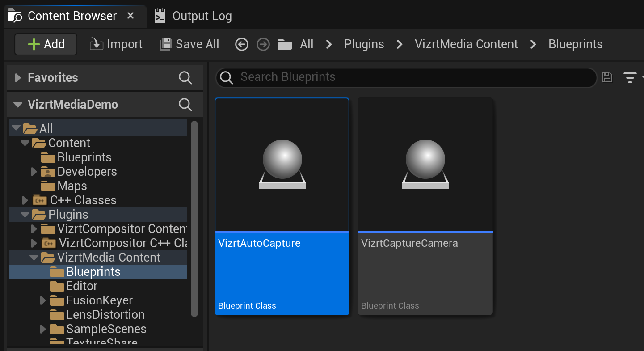Select the LensDistortion folder
644x351 pixels.
click(105, 315)
